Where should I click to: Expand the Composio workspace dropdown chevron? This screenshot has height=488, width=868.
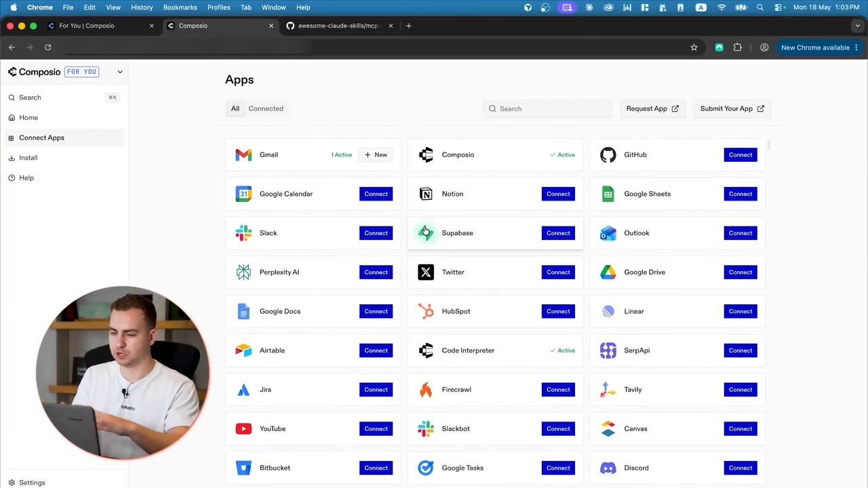(x=120, y=72)
